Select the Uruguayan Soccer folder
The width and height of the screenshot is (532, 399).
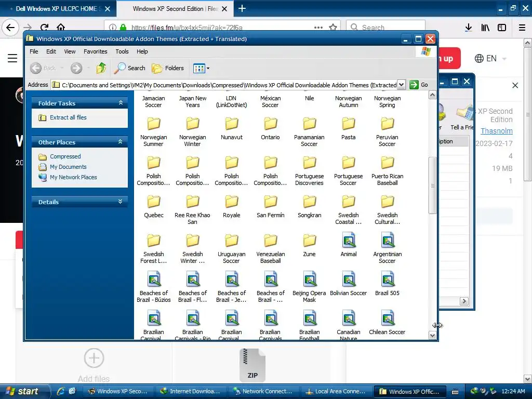231,249
